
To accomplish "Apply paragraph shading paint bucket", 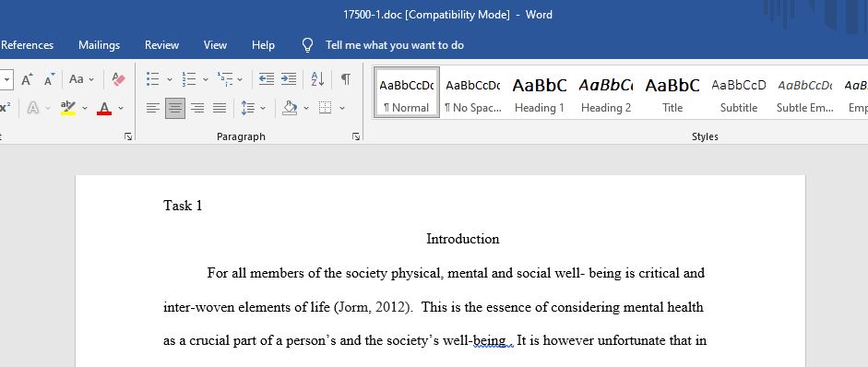I will tap(290, 108).
